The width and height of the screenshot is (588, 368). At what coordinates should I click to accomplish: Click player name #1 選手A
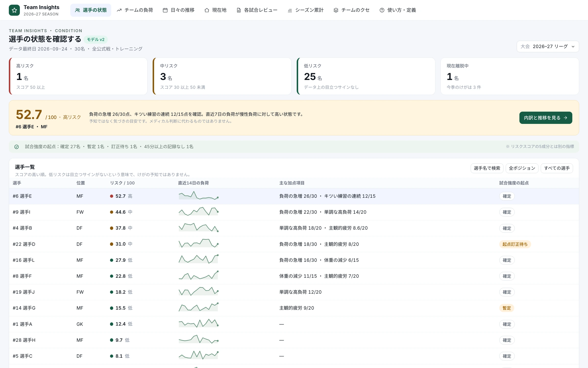[x=23, y=324]
